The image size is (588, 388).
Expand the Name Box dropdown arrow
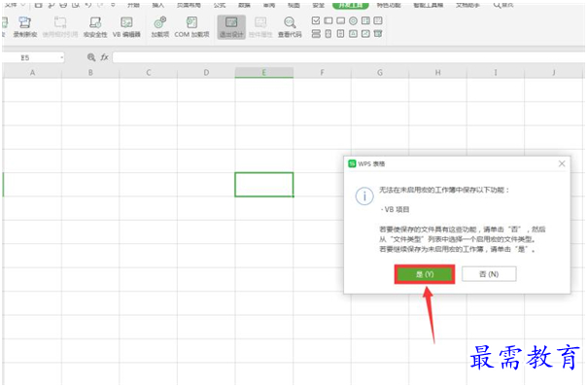pyautogui.click(x=62, y=57)
